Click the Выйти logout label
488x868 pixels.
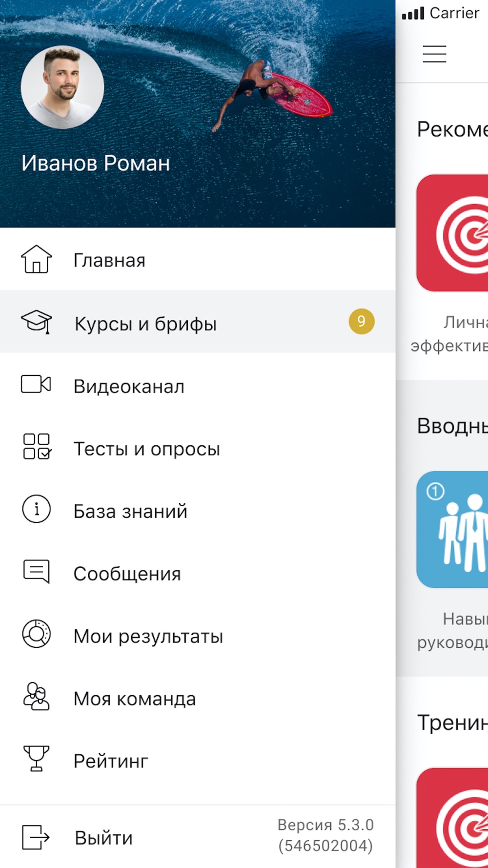click(103, 838)
